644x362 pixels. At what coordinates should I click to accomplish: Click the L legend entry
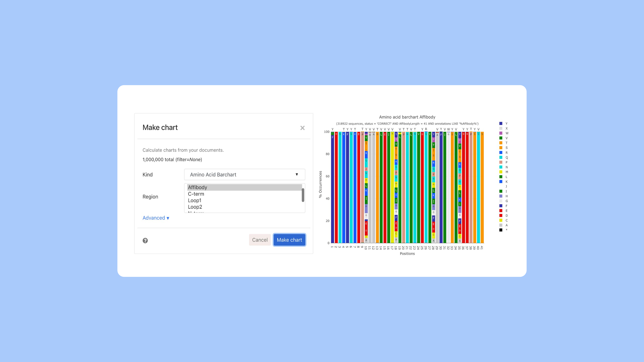pos(503,177)
